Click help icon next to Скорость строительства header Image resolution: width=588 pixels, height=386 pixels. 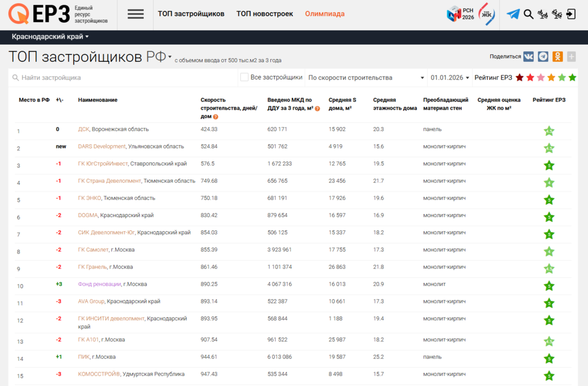coord(216,117)
